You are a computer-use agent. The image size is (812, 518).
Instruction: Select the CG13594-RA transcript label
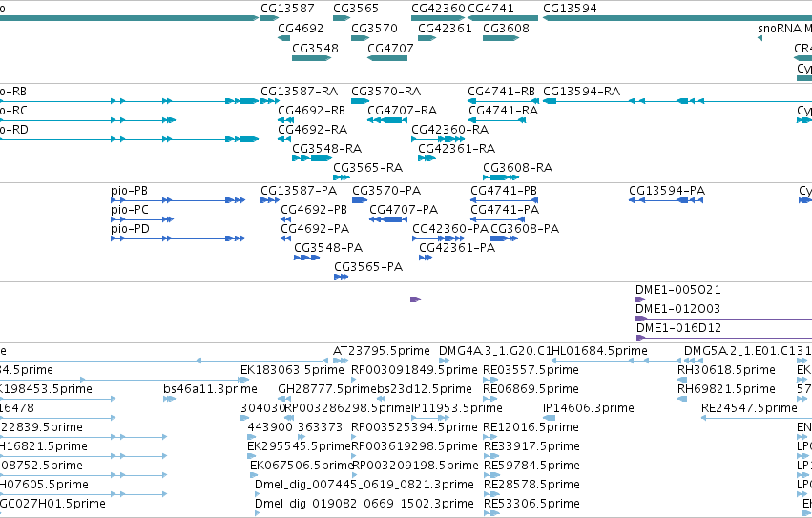[x=581, y=92]
